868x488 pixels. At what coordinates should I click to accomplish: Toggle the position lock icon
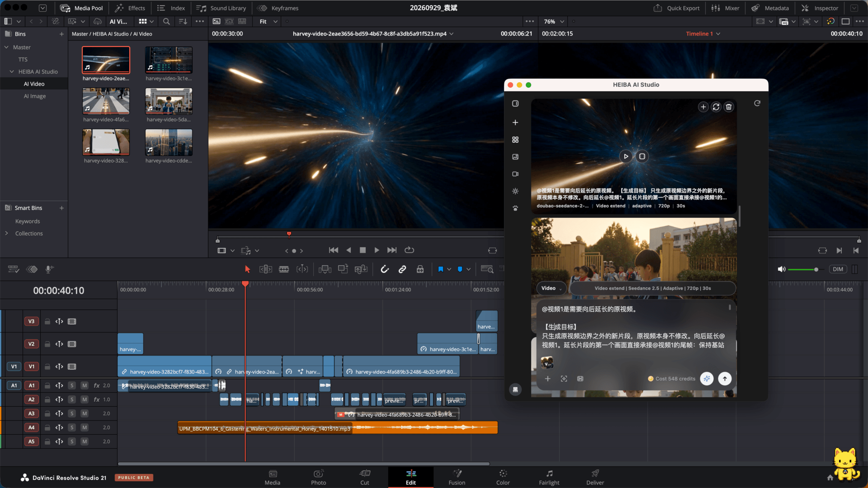420,269
